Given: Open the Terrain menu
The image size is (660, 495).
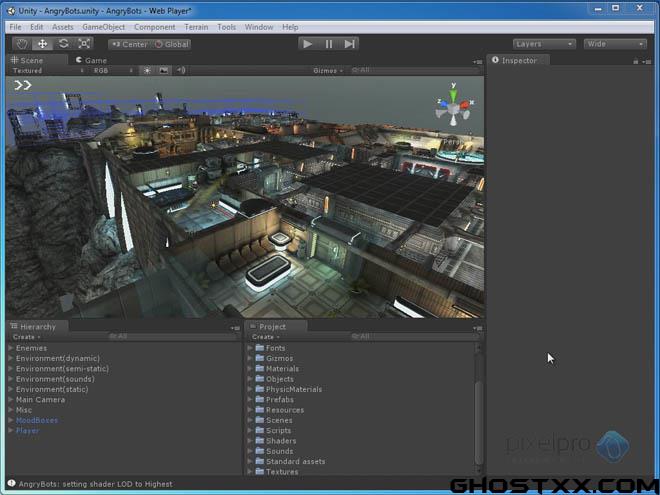Looking at the screenshot, I should (x=196, y=27).
